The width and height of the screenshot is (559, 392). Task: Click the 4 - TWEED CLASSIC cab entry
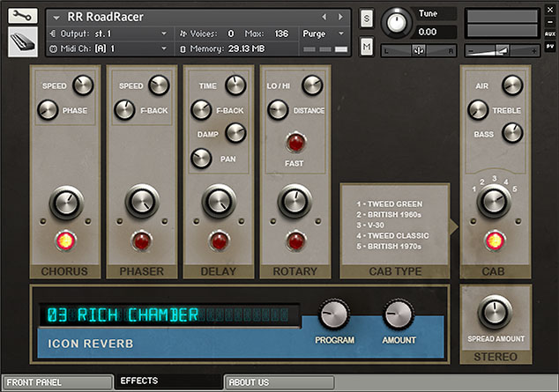pyautogui.click(x=392, y=236)
